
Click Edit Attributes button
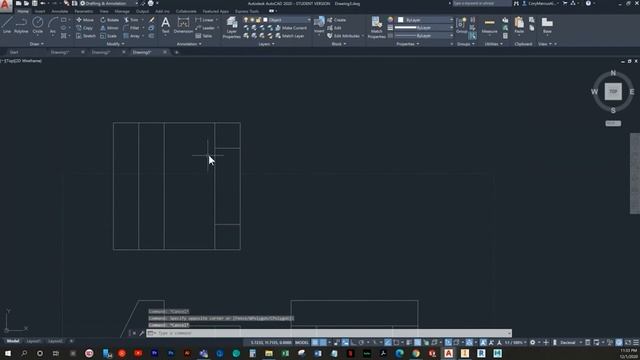[343, 36]
